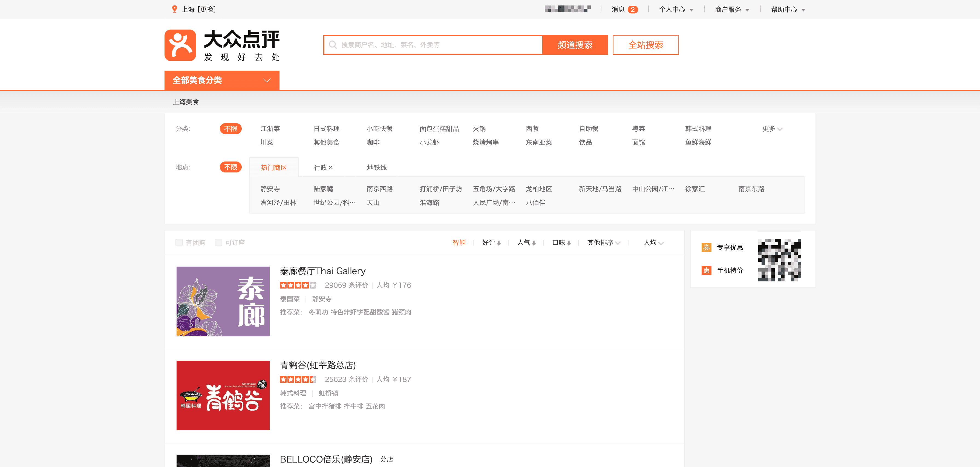Screen dimensions: 980x467
Task: Enable the 有团购 checkbox
Action: (x=179, y=243)
